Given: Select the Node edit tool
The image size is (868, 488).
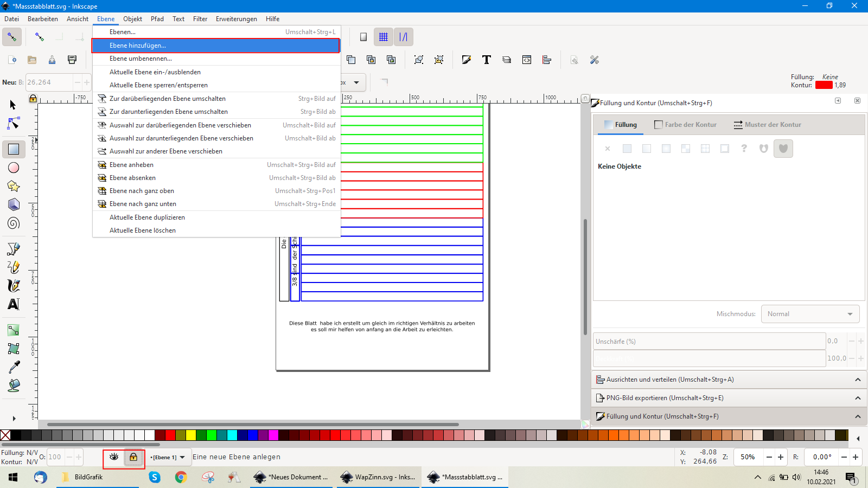Looking at the screenshot, I should pos(14,124).
